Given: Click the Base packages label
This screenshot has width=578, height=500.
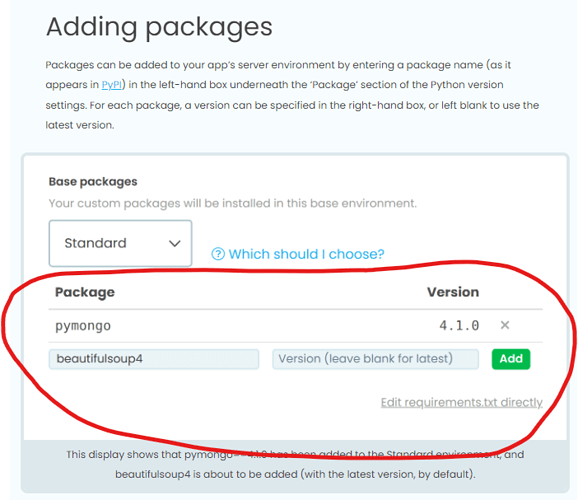Looking at the screenshot, I should coord(93,182).
